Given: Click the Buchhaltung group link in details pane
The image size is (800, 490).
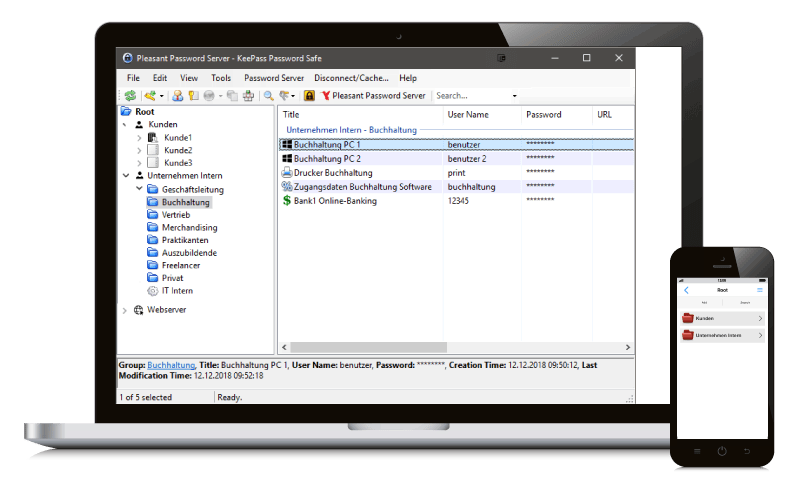Looking at the screenshot, I should point(171,365).
